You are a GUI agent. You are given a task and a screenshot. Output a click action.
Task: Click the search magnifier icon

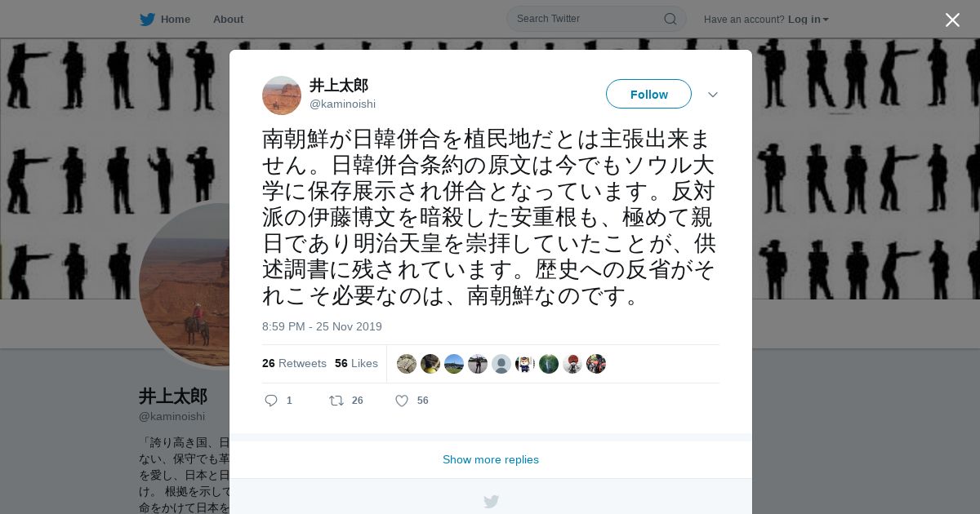point(670,19)
